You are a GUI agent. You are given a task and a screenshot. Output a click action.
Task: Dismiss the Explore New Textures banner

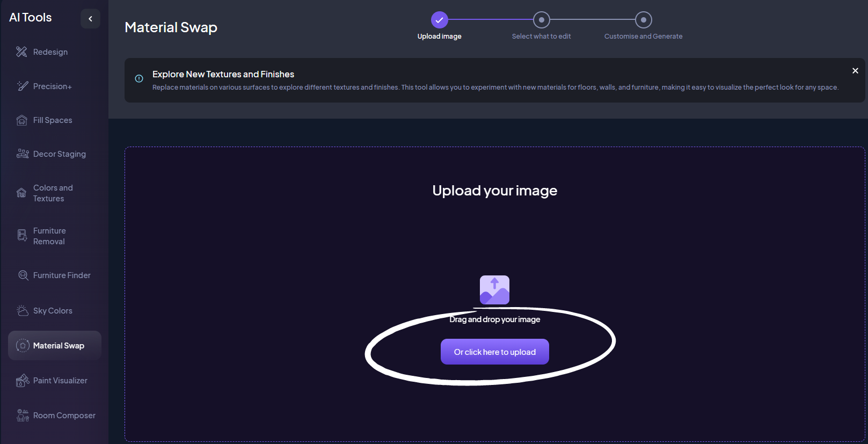coord(855,71)
